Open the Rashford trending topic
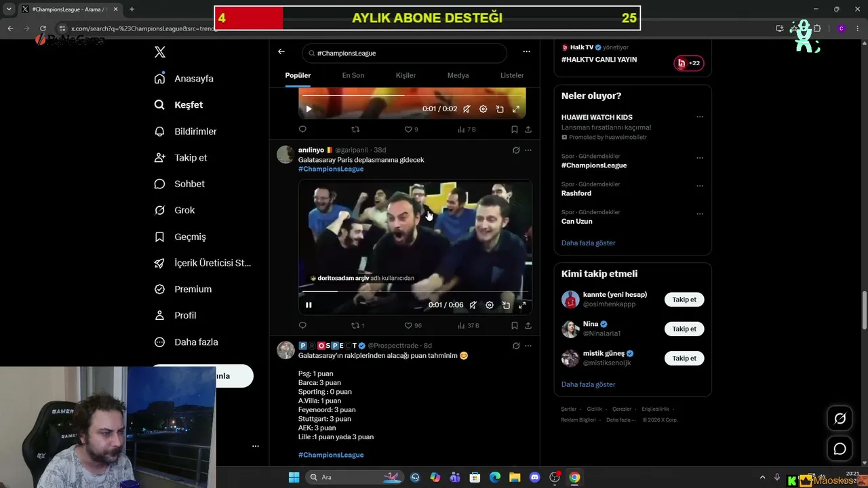This screenshot has width=868, height=488. 576,193
